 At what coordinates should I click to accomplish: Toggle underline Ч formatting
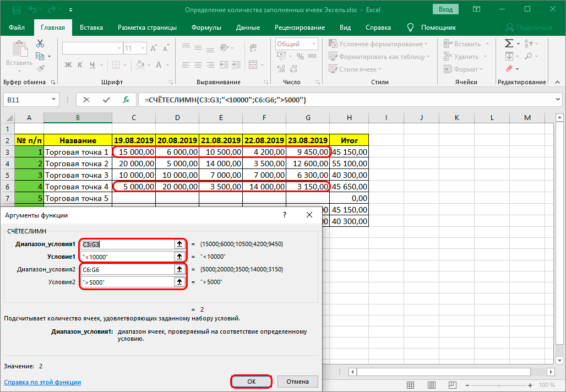tap(92, 65)
